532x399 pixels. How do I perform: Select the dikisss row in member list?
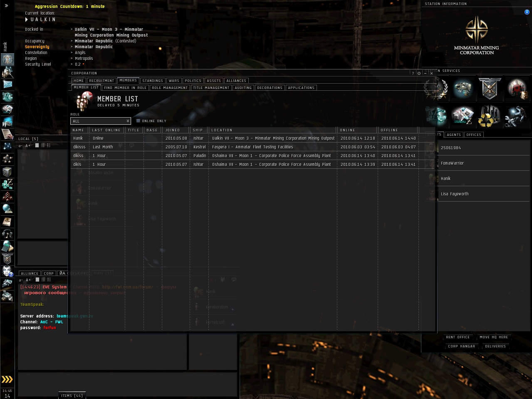[252, 147]
